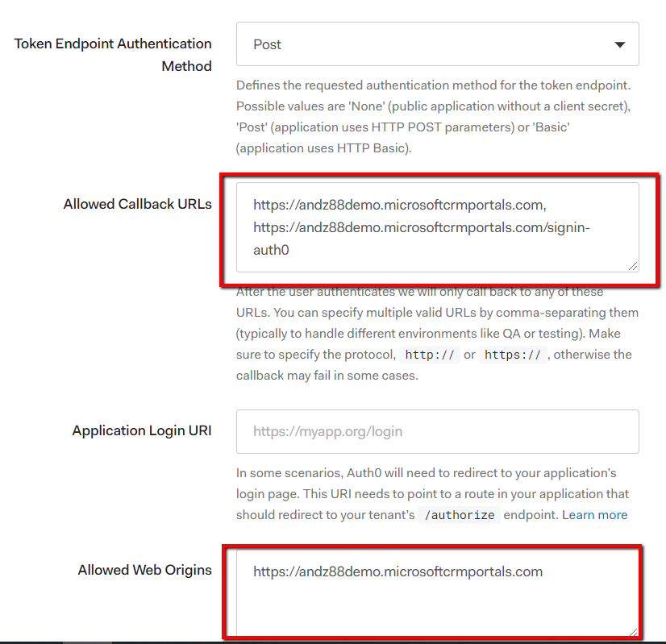This screenshot has height=644, width=666.
Task: Click the Application Login URI label
Action: [x=142, y=430]
